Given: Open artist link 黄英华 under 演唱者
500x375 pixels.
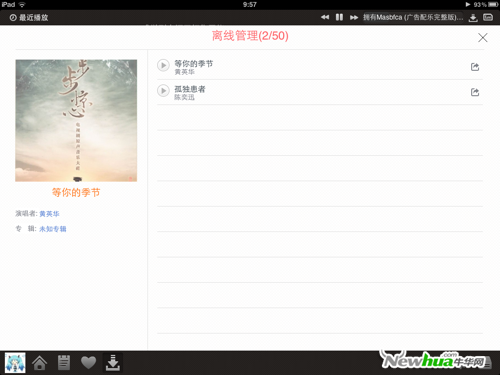Looking at the screenshot, I should [x=49, y=214].
